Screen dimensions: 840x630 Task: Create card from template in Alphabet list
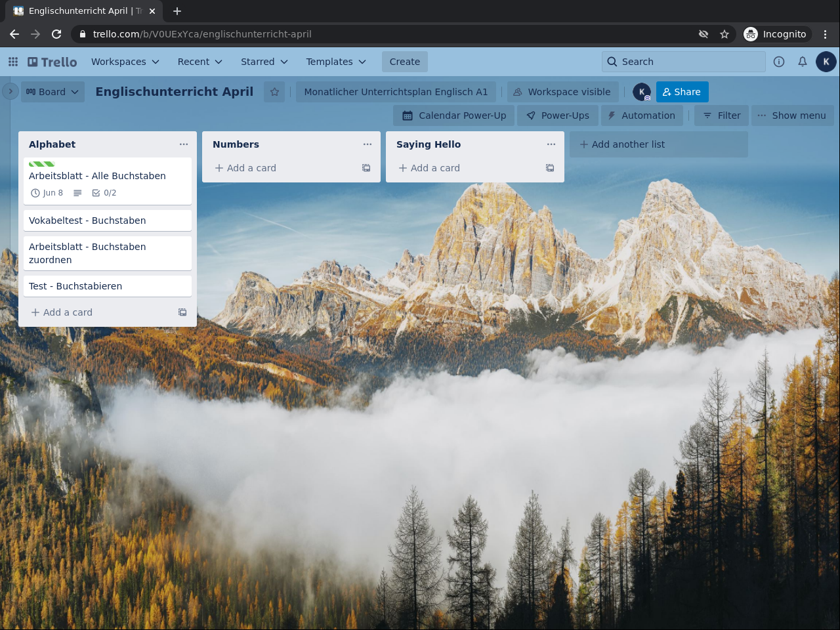[182, 312]
